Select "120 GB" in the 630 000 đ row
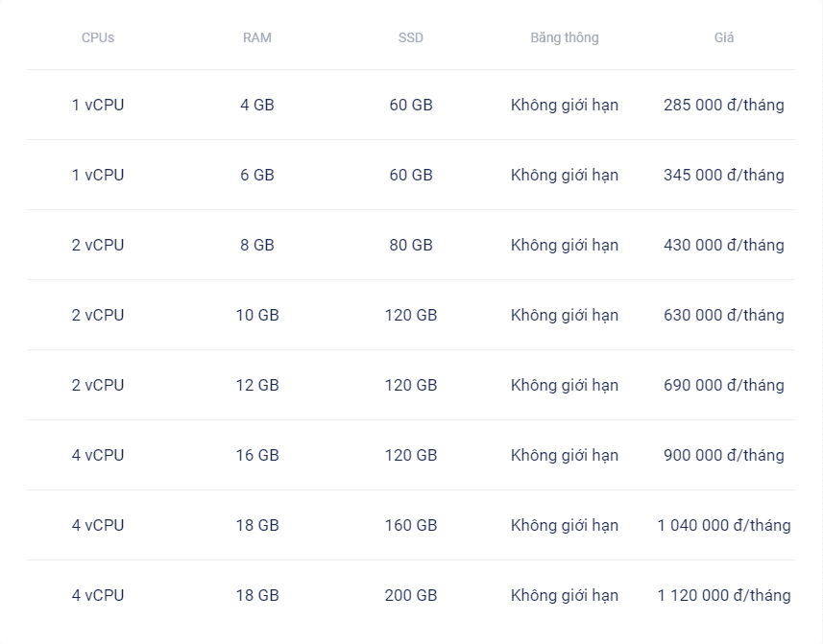 (x=411, y=315)
